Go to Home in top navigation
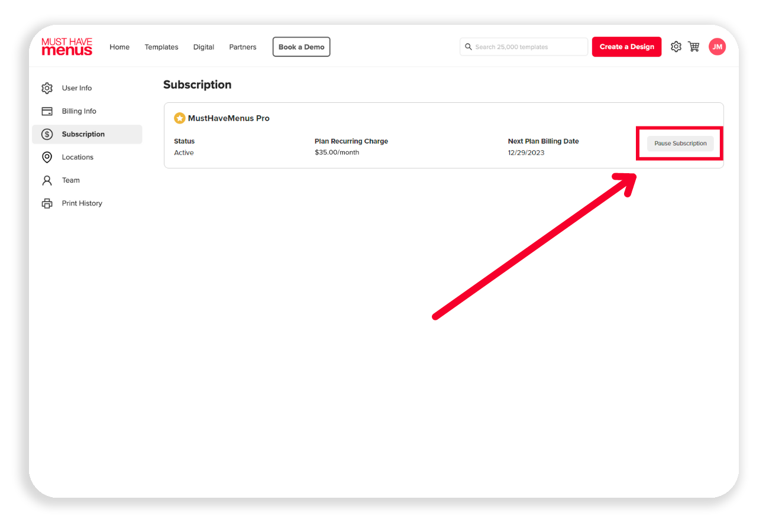 pos(119,47)
